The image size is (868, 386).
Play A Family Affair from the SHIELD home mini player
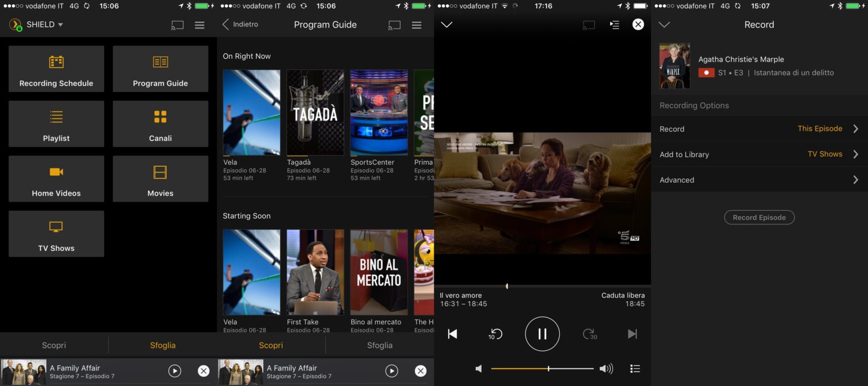click(175, 371)
